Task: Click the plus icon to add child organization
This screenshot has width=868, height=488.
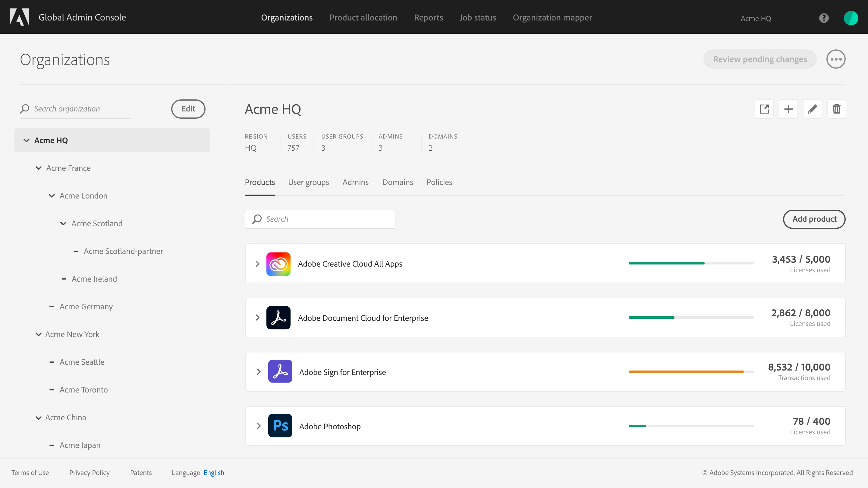Action: (788, 109)
